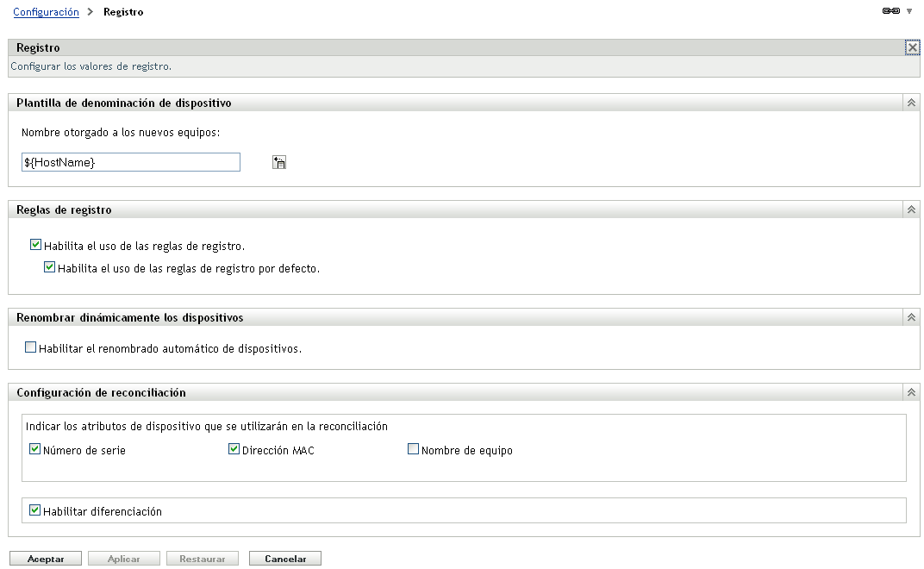Click the Aplicar button

pos(124,559)
